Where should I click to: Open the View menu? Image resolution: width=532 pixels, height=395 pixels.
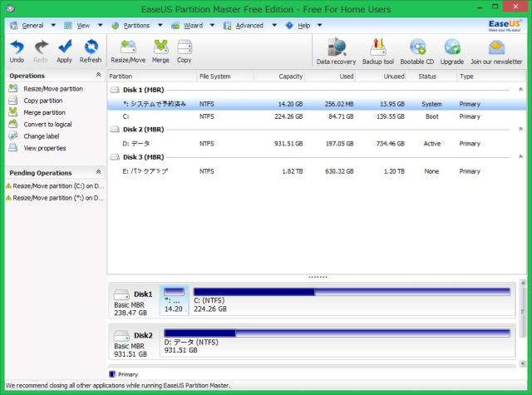pyautogui.click(x=83, y=26)
